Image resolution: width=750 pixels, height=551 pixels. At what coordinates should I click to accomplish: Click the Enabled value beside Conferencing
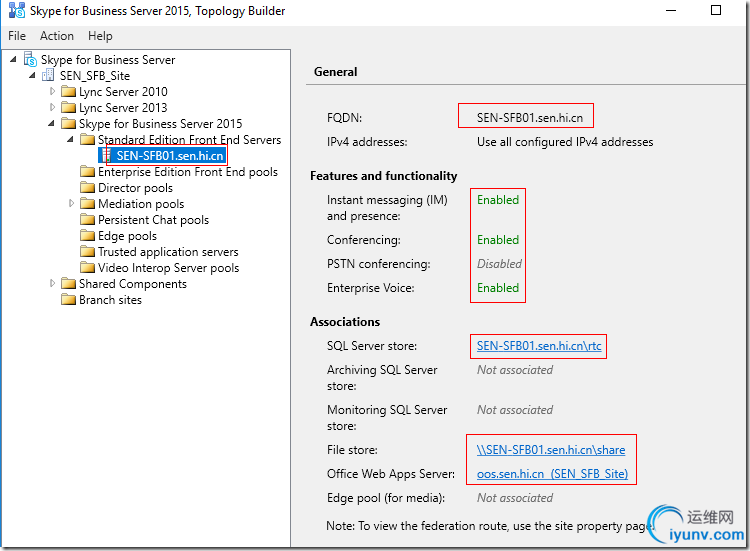pos(498,240)
